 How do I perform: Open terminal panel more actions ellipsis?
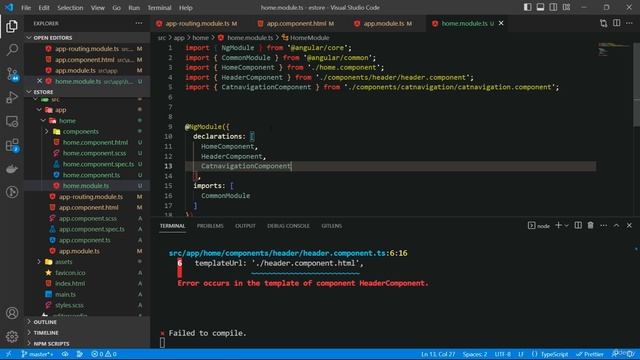click(x=603, y=225)
